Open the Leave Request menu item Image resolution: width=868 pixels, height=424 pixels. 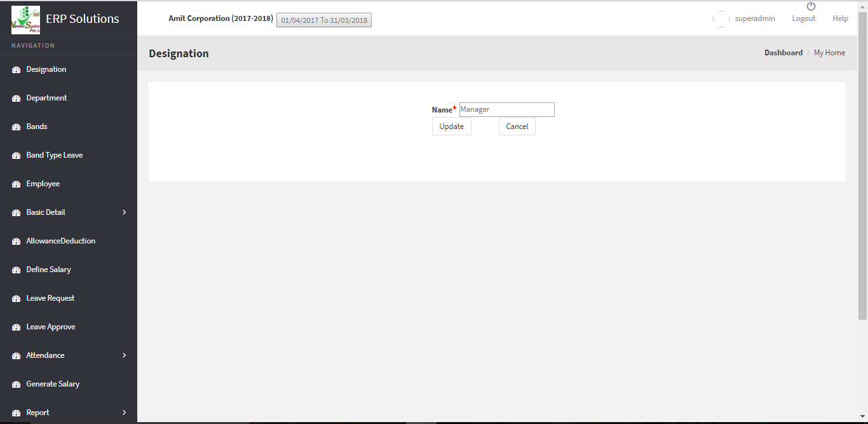[x=50, y=298]
